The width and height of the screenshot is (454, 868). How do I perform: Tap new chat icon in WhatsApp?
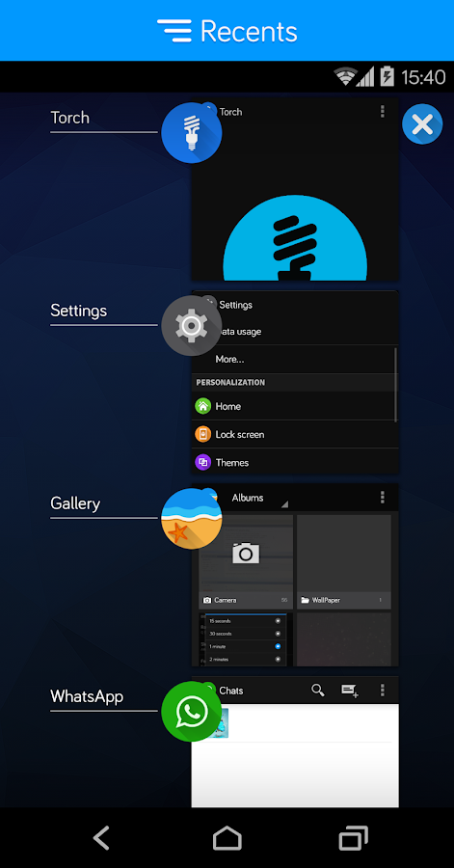click(x=350, y=691)
